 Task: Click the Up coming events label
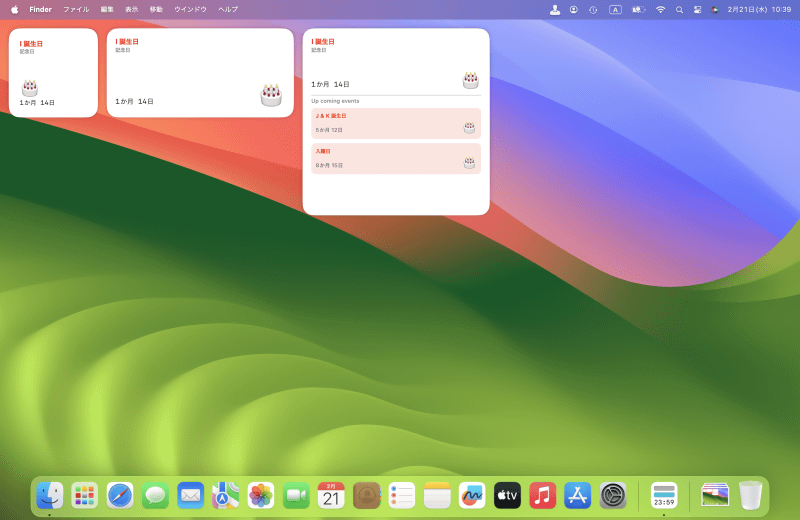click(335, 101)
